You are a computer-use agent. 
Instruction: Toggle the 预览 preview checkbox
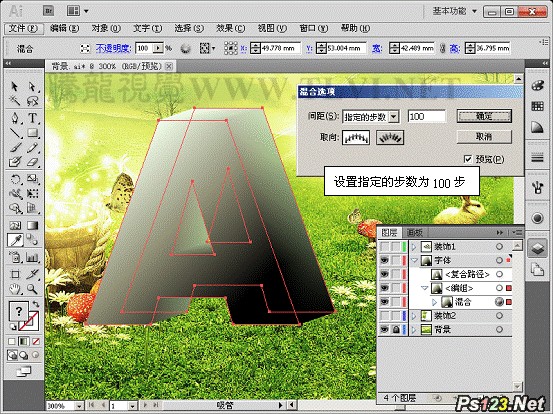(468, 159)
